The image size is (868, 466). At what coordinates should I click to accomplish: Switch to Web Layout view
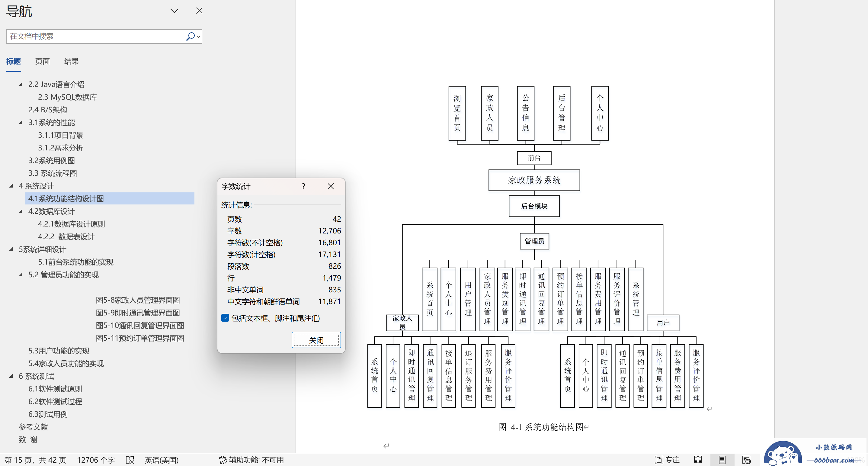(x=746, y=460)
